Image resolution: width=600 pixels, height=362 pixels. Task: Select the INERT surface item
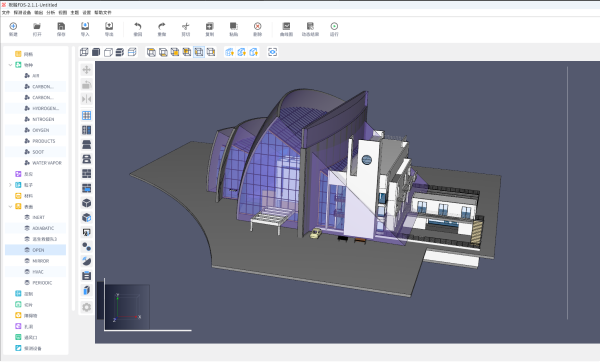tap(35, 217)
